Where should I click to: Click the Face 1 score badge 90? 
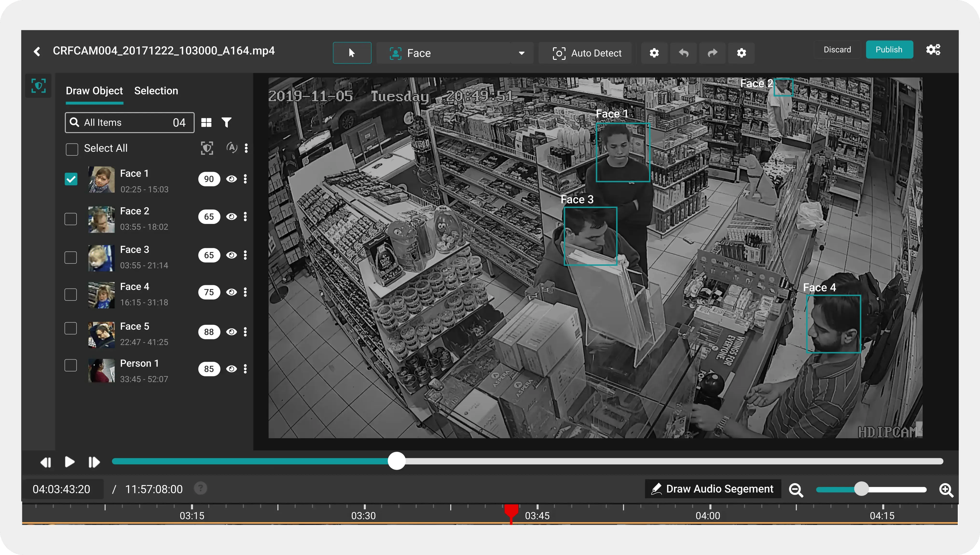point(209,179)
